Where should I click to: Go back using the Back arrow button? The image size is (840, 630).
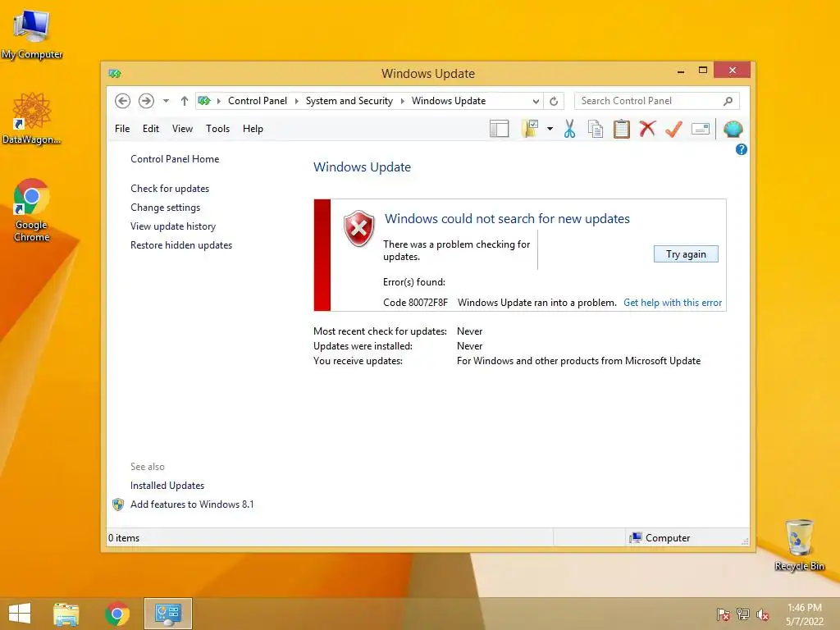tap(123, 101)
